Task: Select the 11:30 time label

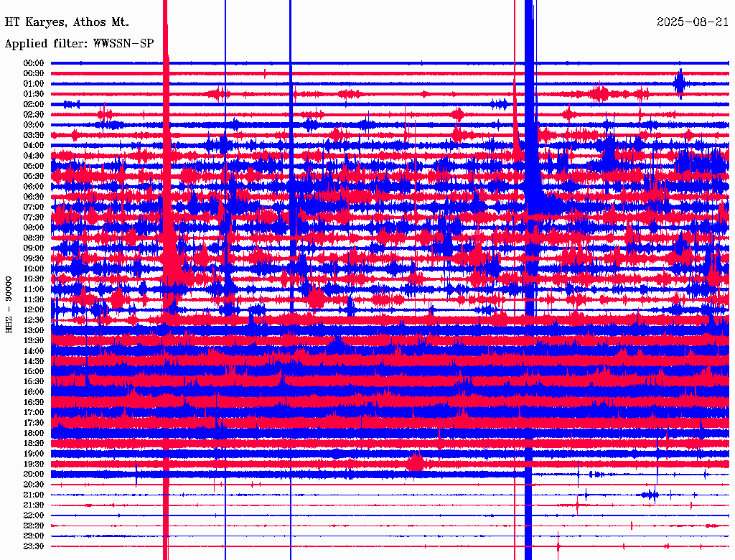Action: click(34, 299)
